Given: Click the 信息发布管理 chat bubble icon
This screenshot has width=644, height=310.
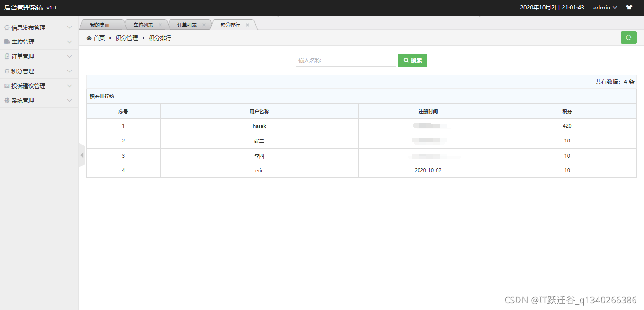Looking at the screenshot, I should coord(7,27).
